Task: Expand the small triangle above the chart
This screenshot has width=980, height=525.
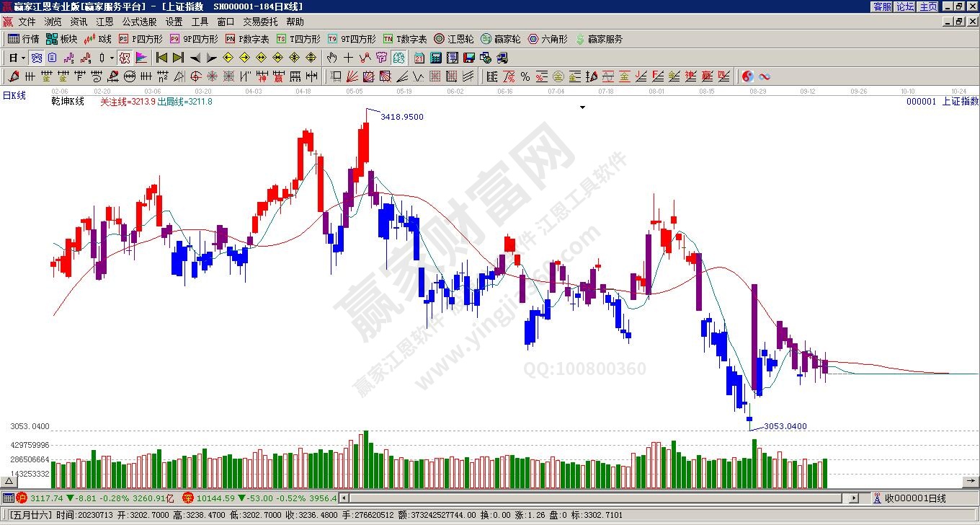Action: pyautogui.click(x=582, y=107)
